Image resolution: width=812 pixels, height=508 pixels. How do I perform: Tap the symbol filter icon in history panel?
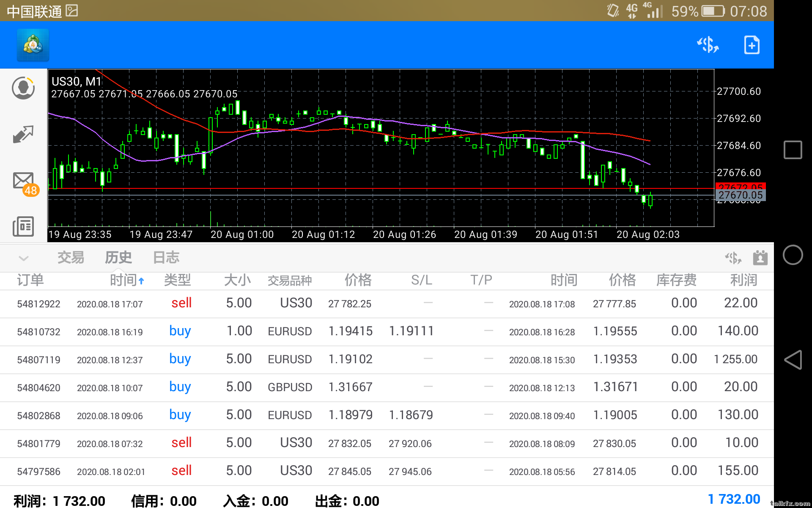(733, 258)
